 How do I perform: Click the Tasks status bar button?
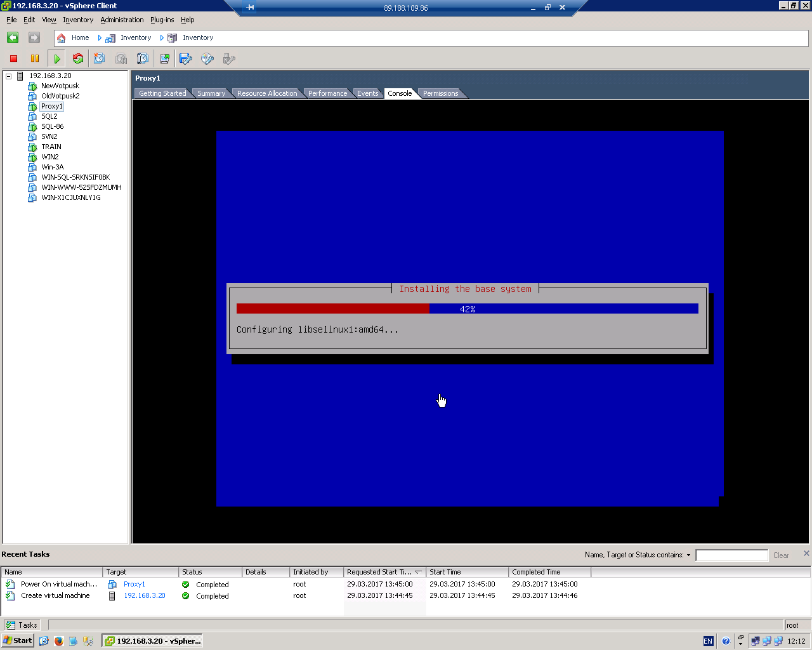coord(22,625)
